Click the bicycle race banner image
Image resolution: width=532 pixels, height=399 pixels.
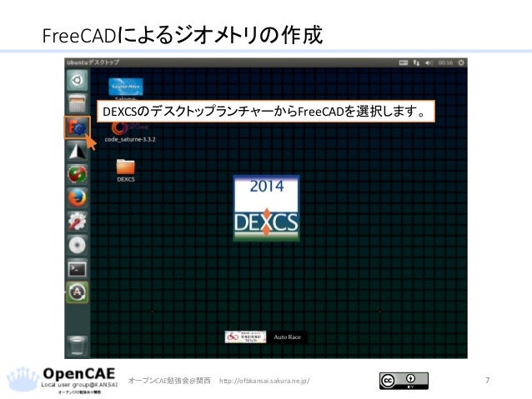(245, 337)
